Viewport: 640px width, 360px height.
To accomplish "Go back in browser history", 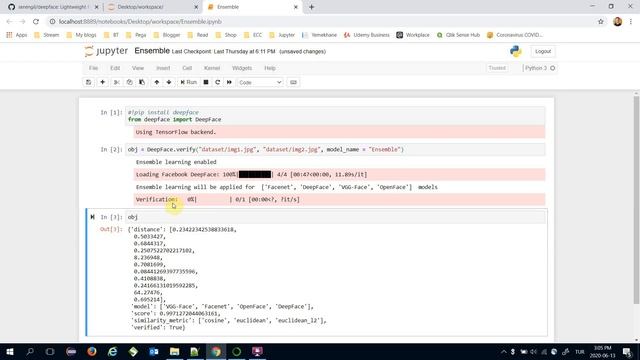I will (x=9, y=22).
